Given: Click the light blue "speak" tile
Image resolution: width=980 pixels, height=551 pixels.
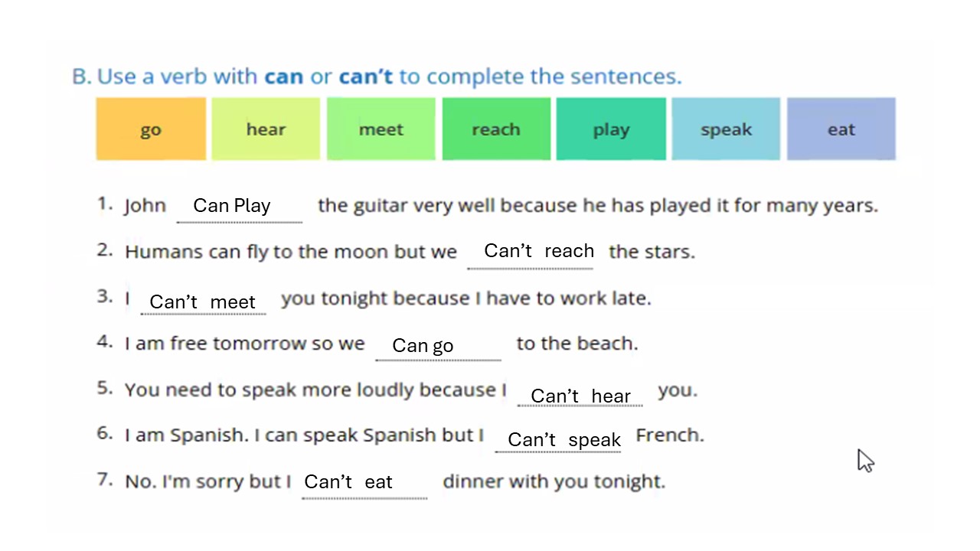Looking at the screenshot, I should [726, 129].
